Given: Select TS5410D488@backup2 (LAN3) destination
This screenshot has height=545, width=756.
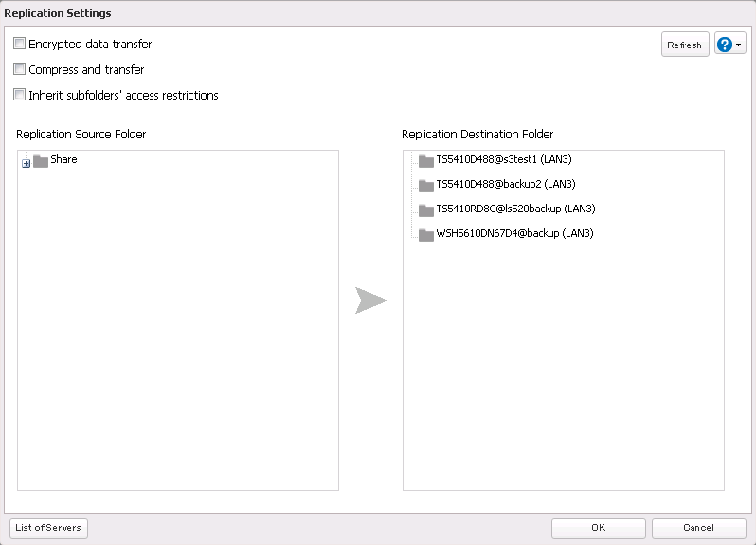Looking at the screenshot, I should (506, 185).
